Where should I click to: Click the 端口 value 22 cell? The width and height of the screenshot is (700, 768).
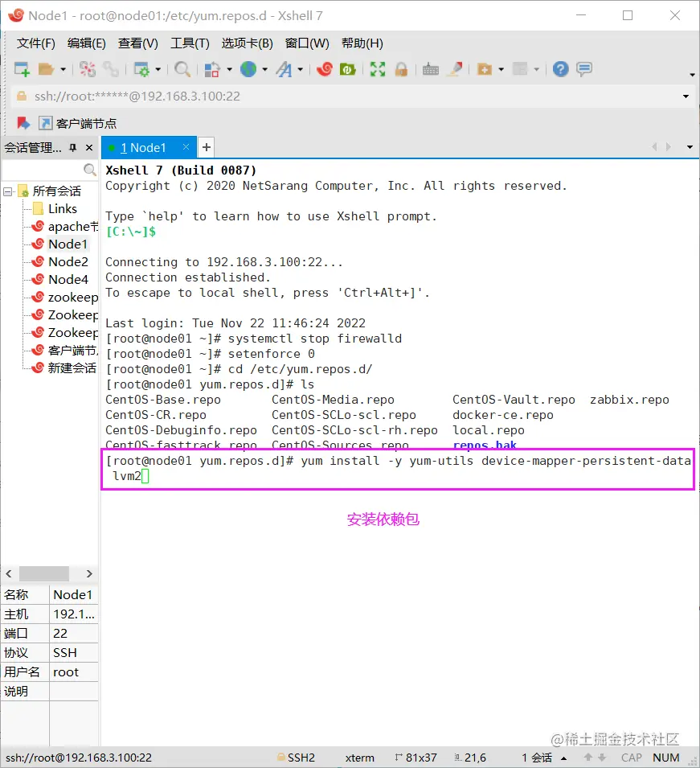click(x=73, y=634)
